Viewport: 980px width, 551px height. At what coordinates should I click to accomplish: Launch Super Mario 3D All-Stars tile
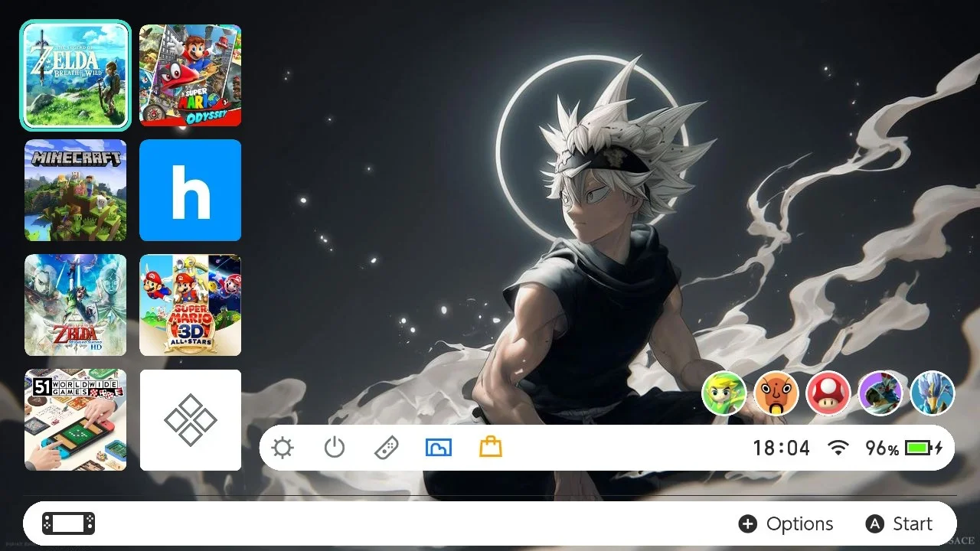190,305
